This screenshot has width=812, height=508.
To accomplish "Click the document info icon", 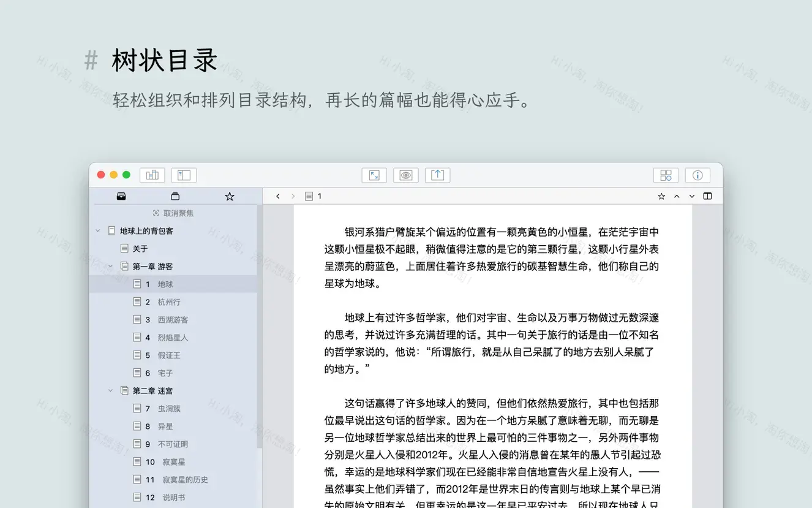I will point(697,175).
